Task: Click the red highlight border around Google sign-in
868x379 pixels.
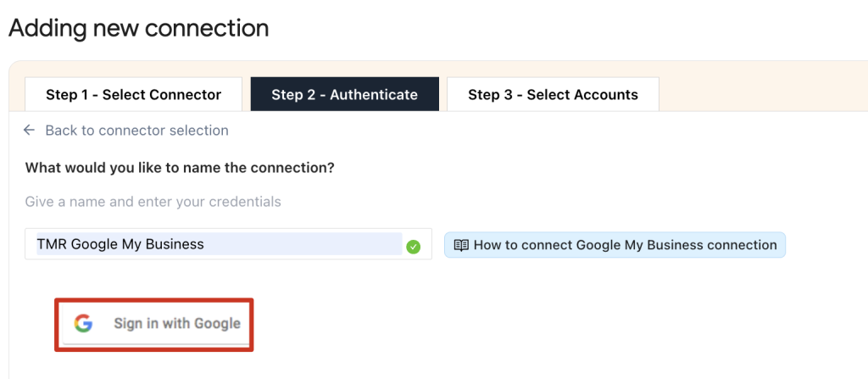Action: (154, 299)
